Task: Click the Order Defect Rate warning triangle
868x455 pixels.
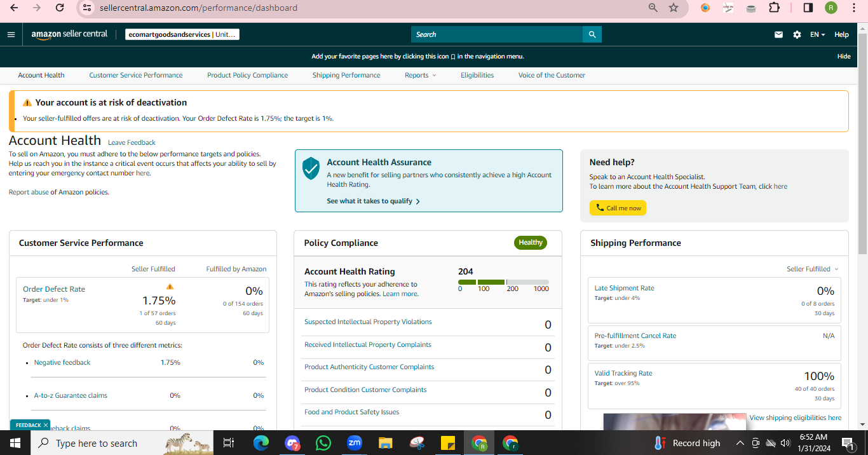Action: 170,287
